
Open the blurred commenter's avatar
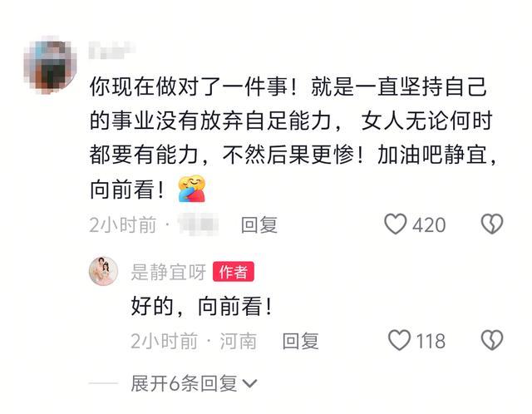coord(50,65)
